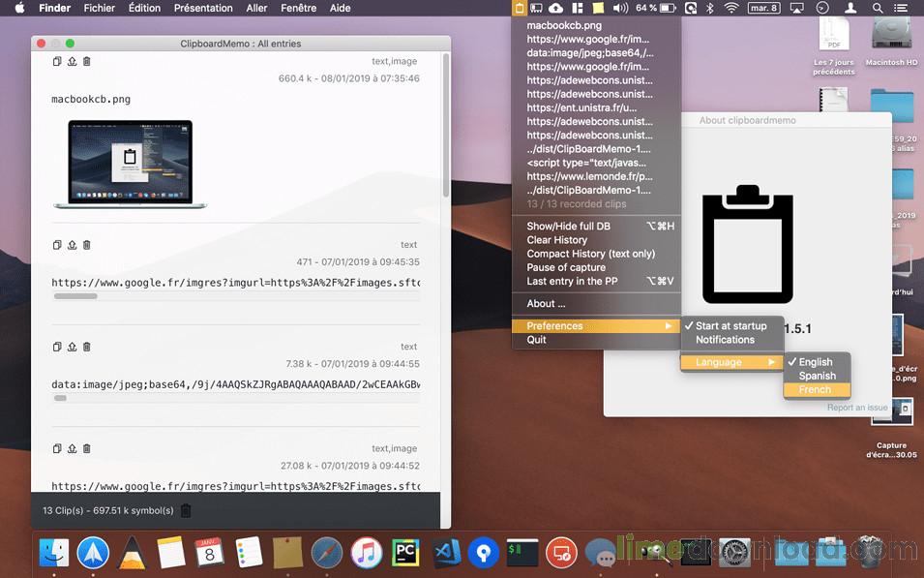This screenshot has width=924, height=578.
Task: Copy the 7.38 k data:image clip
Action: click(57, 347)
